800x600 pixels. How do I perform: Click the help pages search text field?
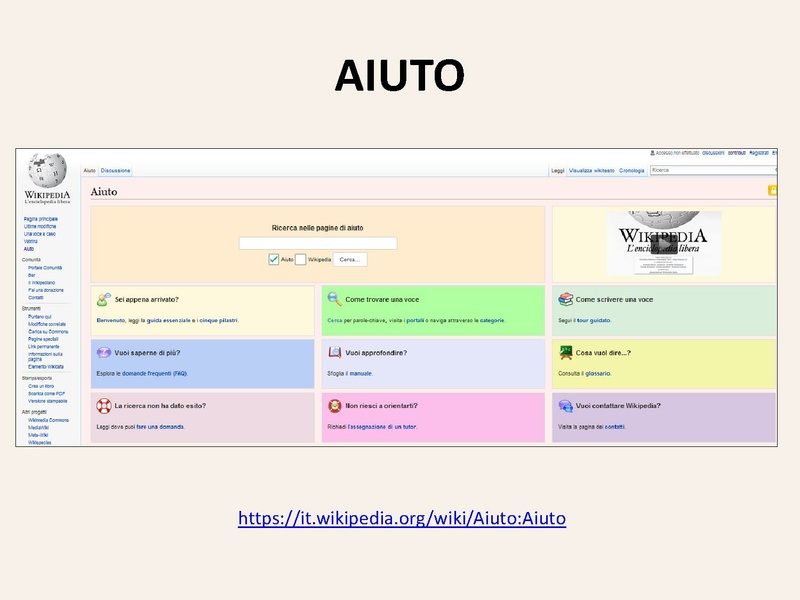[x=318, y=243]
